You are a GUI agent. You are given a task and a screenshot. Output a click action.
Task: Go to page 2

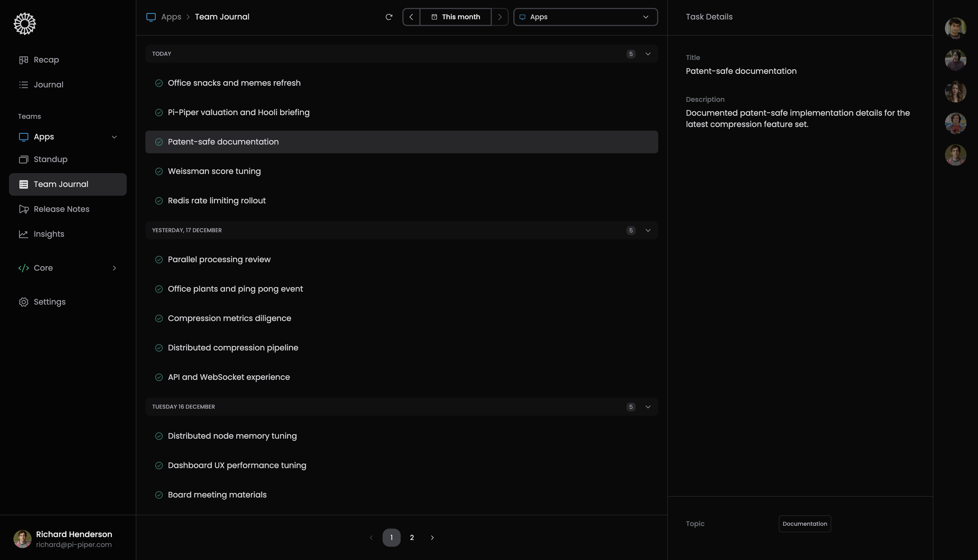(412, 538)
